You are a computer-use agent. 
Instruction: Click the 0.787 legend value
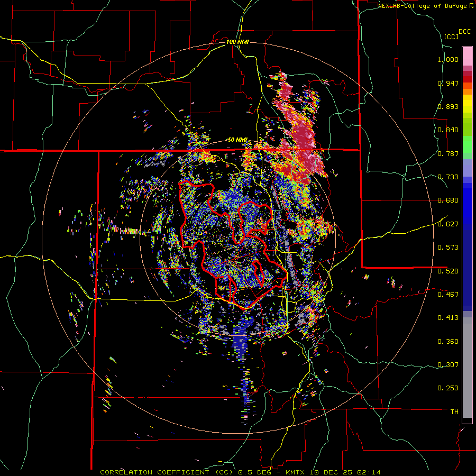[x=448, y=153]
